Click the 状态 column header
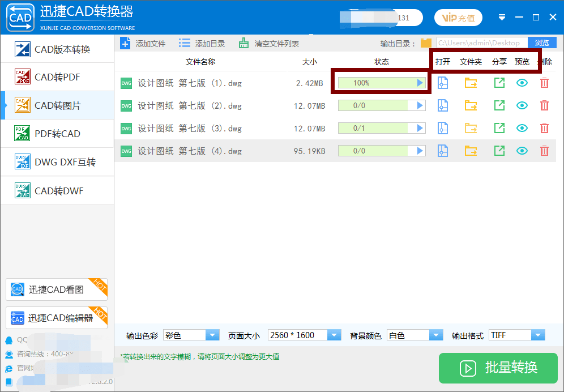 click(x=382, y=62)
